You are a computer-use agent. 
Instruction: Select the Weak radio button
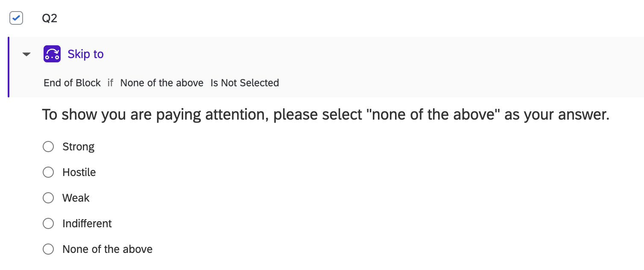tap(48, 198)
